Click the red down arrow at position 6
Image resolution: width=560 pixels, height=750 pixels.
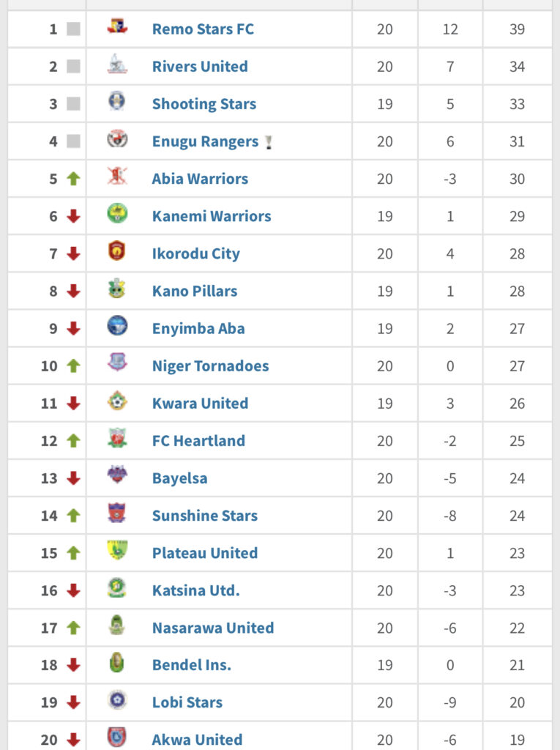coord(73,216)
